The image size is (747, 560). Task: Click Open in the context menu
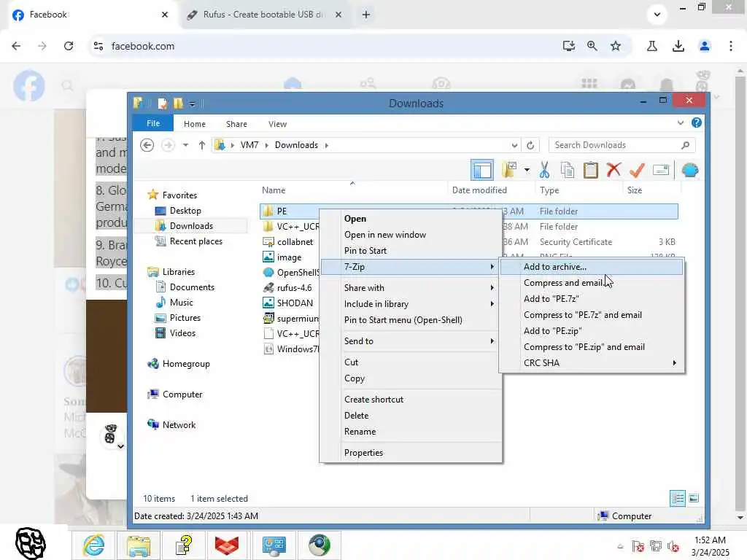[411, 219]
